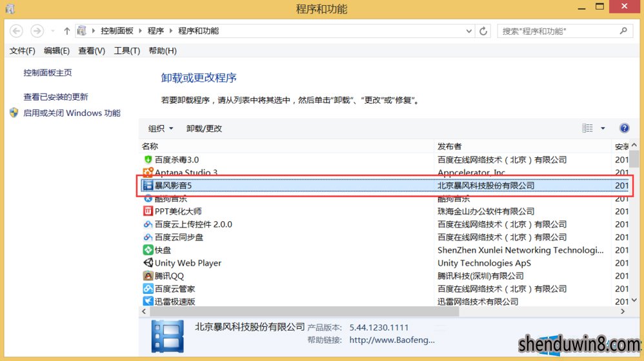Open 查看已安装的更新 link
This screenshot has width=644, height=361.
coord(55,97)
